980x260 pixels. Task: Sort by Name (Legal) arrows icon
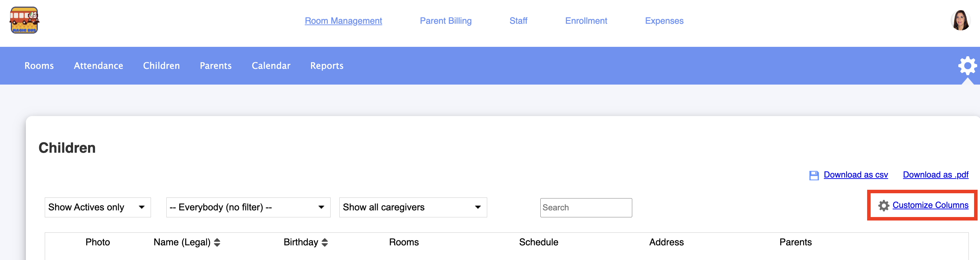(x=217, y=243)
